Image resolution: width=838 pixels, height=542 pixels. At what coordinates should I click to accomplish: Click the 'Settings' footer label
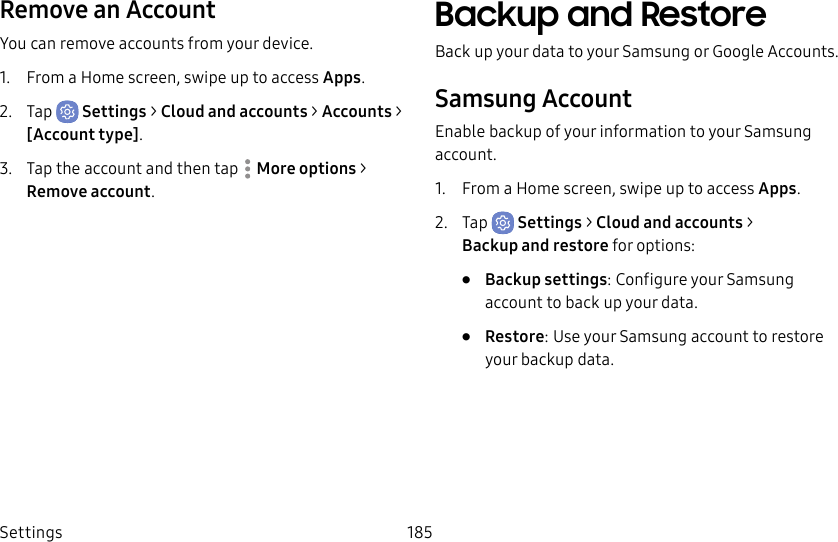[x=31, y=532]
